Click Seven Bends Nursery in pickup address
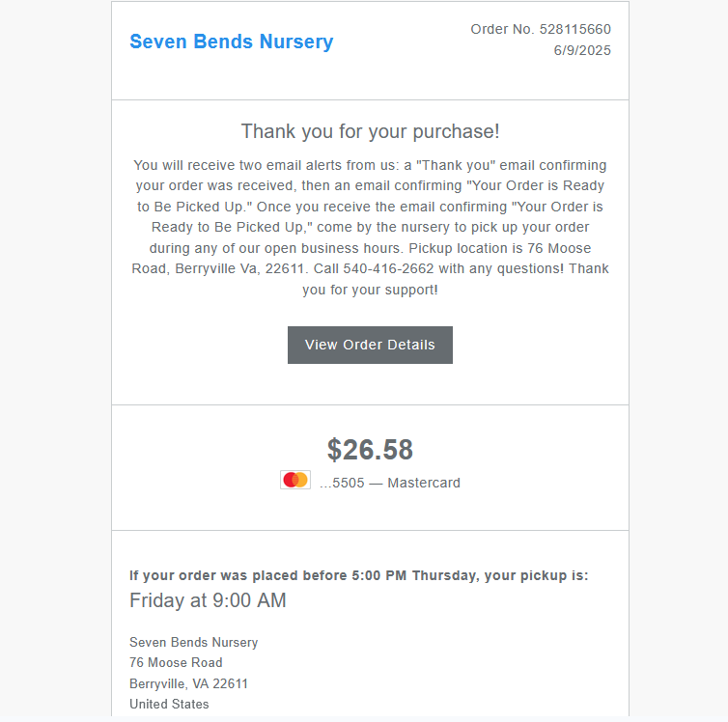 193,642
